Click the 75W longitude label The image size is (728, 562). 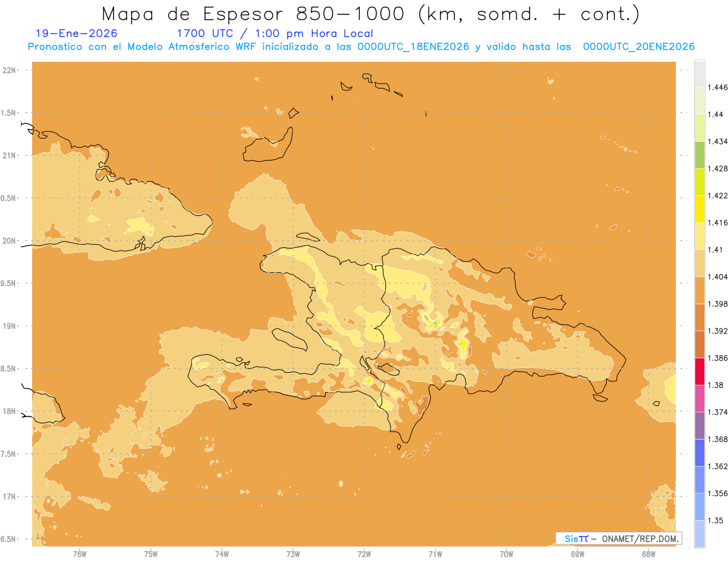(151, 555)
